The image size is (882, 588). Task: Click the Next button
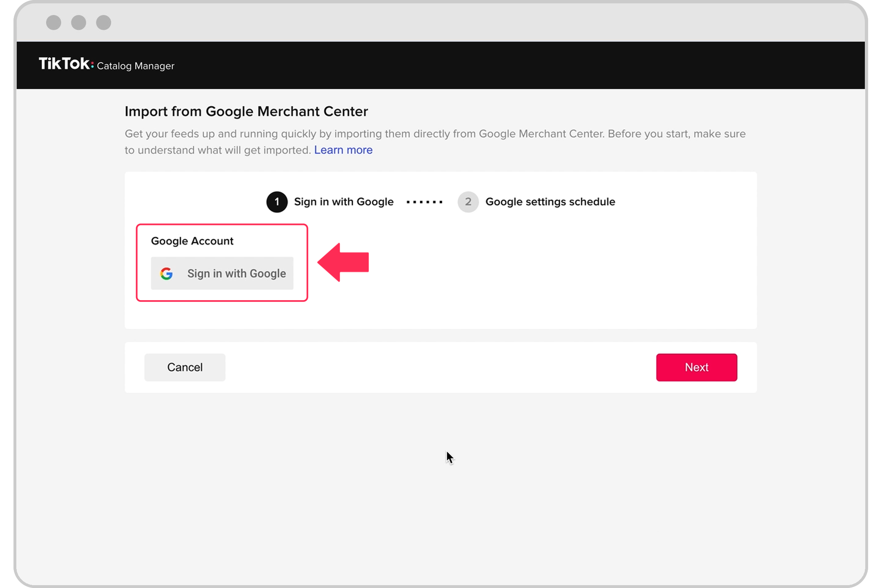coord(696,367)
